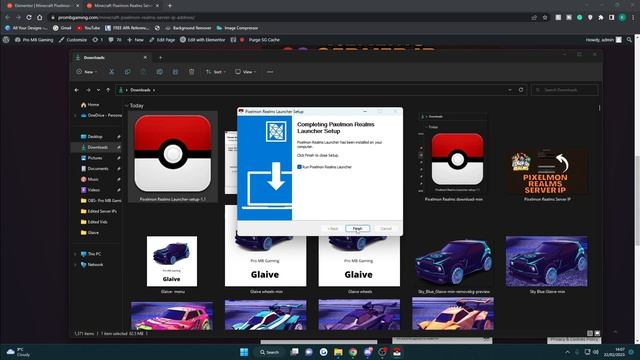
Task: Click the Rename icon in Explorer toolbar
Action: tap(159, 72)
